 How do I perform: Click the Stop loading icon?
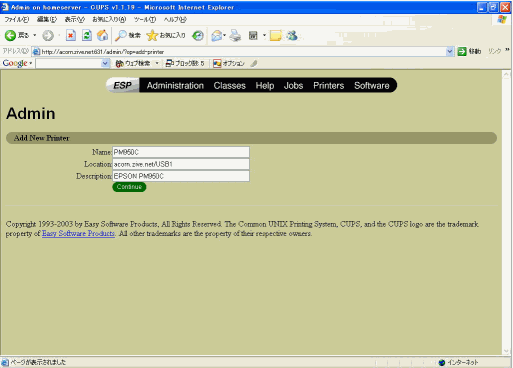pyautogui.click(x=71, y=35)
